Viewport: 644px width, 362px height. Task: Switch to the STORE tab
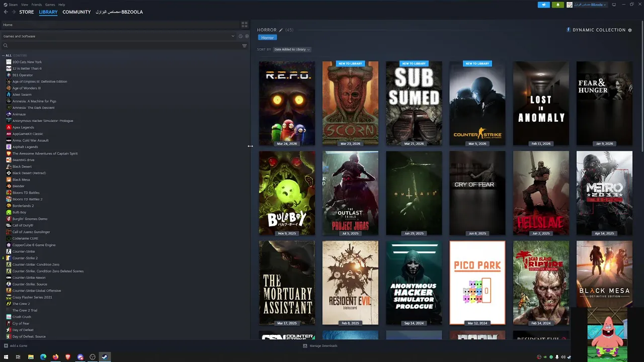(x=27, y=12)
